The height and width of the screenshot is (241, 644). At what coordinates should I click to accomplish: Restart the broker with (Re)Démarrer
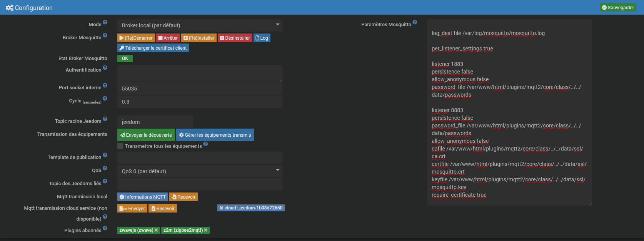click(136, 38)
